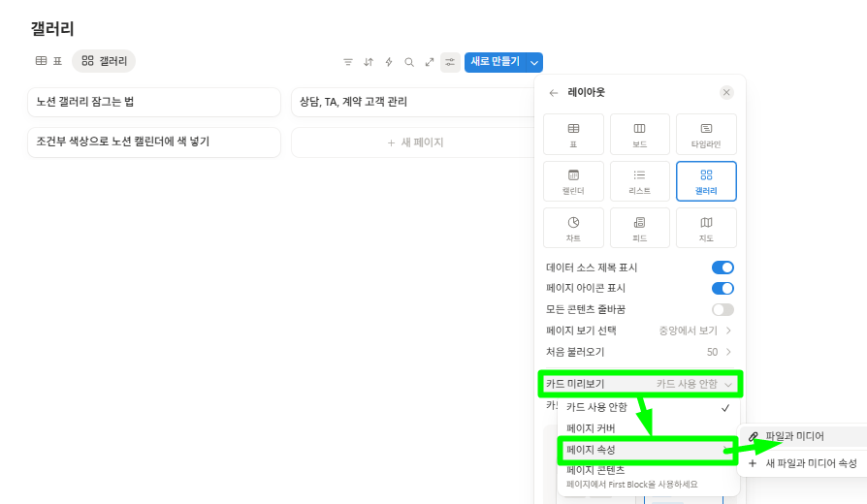Open 처음 불러오기 setting

tap(640, 352)
